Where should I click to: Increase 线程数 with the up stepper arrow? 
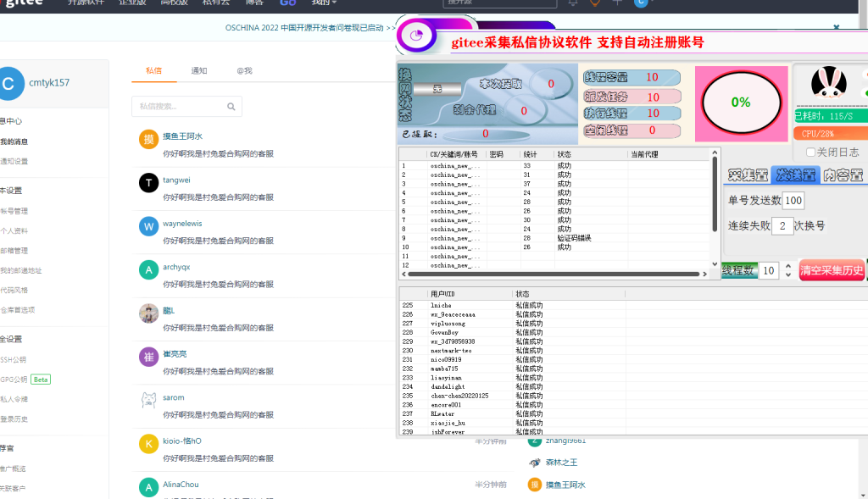coord(787,267)
